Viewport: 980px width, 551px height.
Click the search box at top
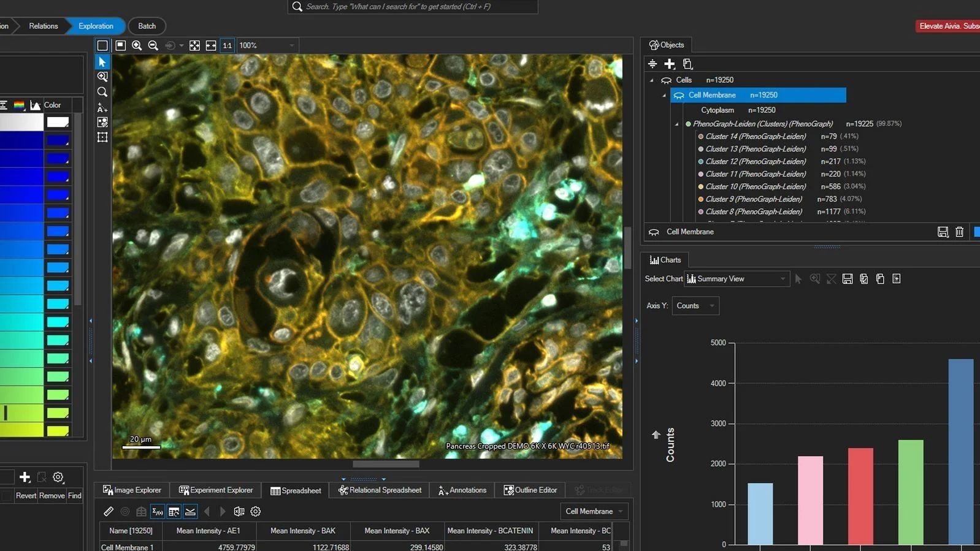point(412,7)
